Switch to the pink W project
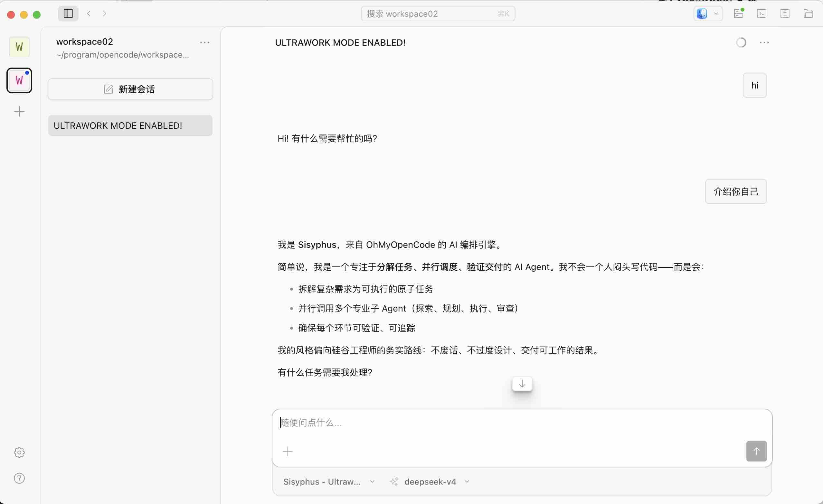Image resolution: width=823 pixels, height=504 pixels. coord(19,80)
